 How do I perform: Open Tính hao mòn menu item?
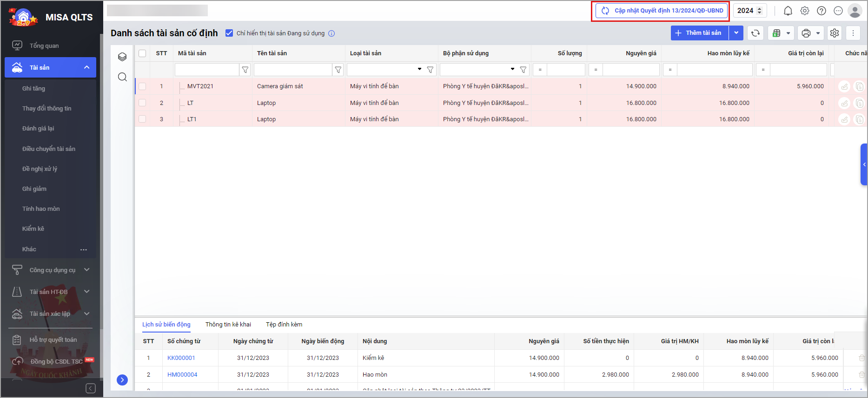[x=41, y=209]
